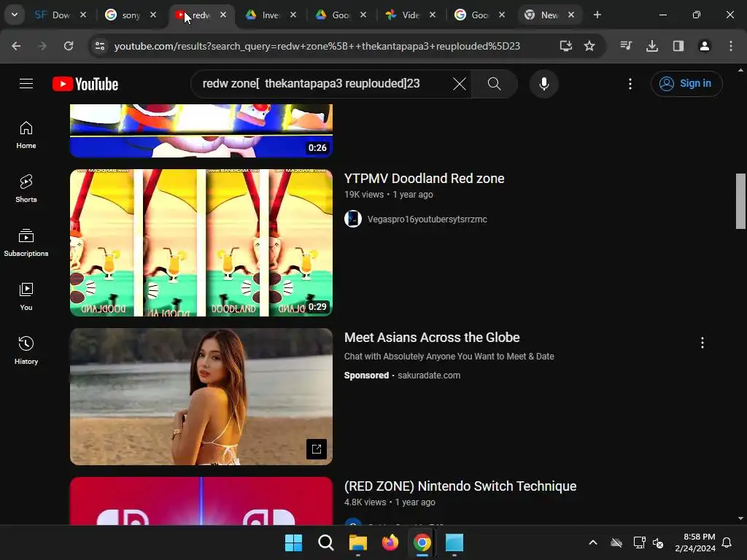Switch to the Inve Drive tab
The height and width of the screenshot is (560, 747).
[x=263, y=15]
